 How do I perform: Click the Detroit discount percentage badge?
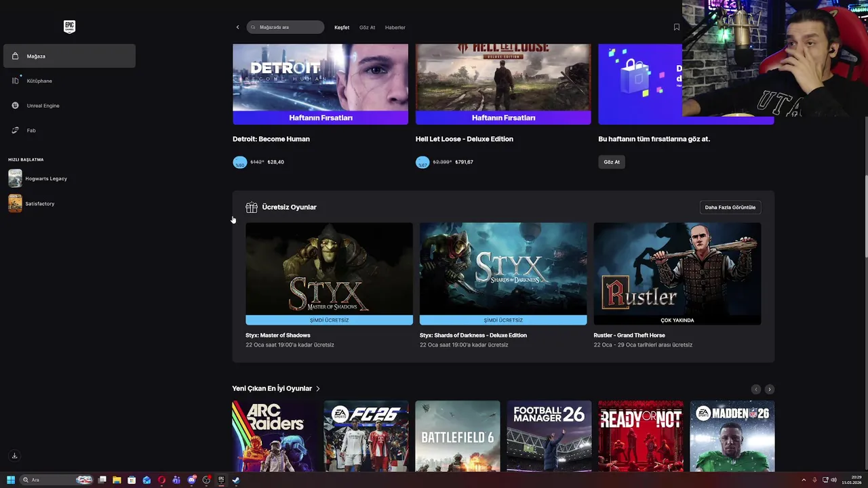240,163
